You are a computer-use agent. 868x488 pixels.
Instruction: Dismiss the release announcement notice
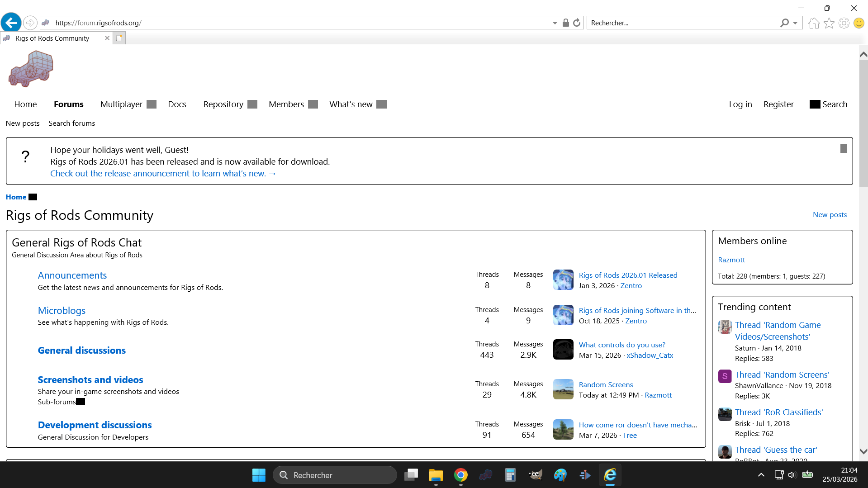[843, 148]
